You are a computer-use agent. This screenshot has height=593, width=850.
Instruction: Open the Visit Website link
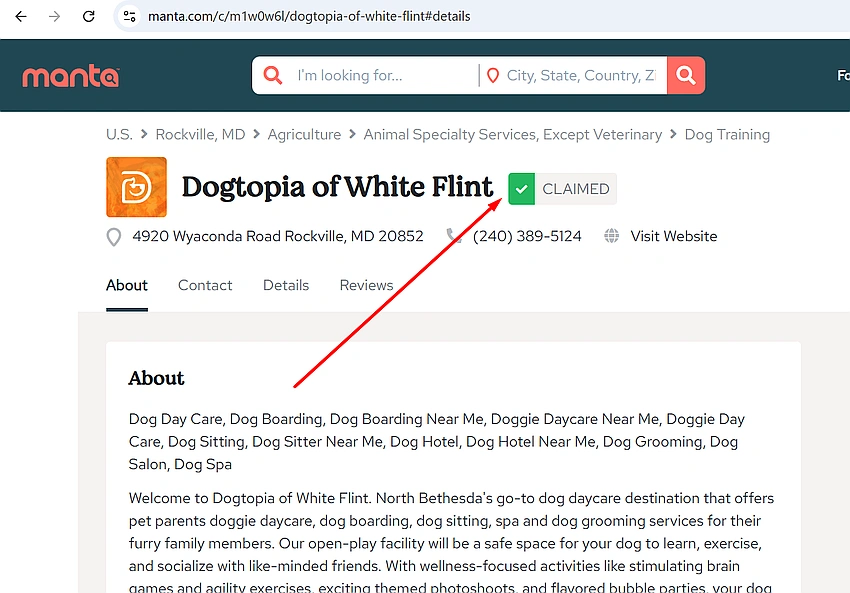[x=673, y=236]
